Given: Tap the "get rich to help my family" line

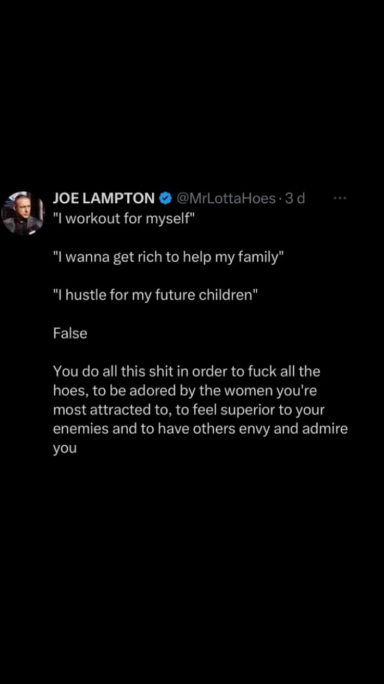Looking at the screenshot, I should [168, 257].
